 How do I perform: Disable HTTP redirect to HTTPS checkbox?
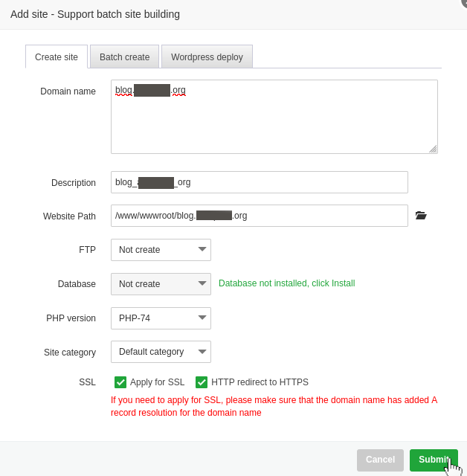coord(202,382)
